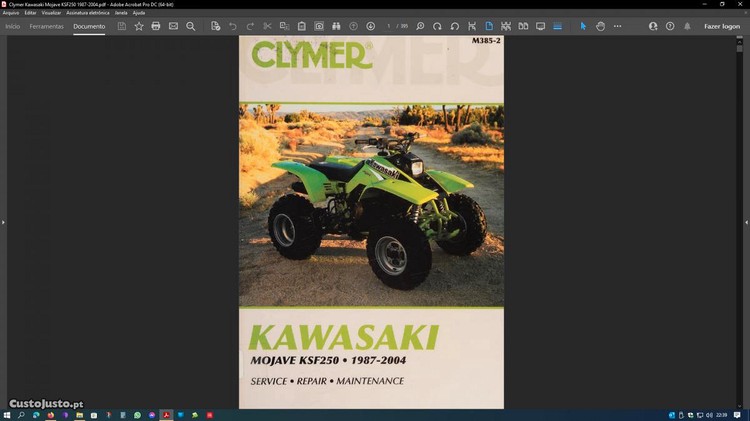
Task: Expand the right tools pane arrow
Action: 746,222
